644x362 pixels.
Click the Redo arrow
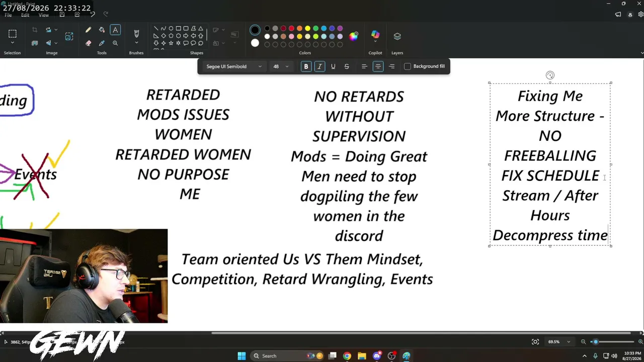106,14
